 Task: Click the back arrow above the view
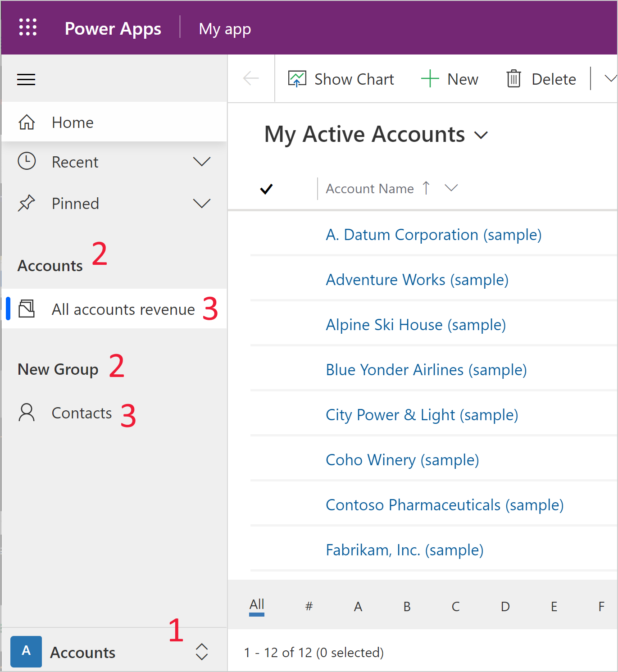coord(251,78)
